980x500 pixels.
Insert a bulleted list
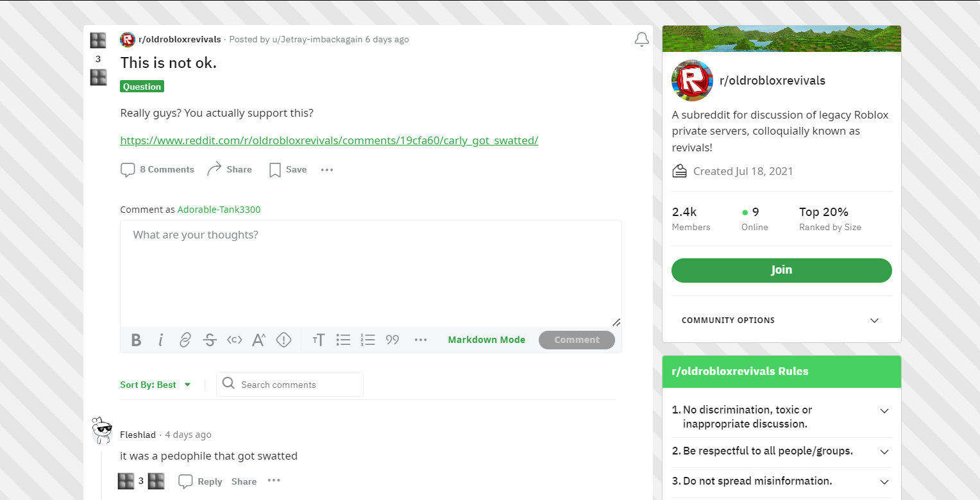[343, 340]
